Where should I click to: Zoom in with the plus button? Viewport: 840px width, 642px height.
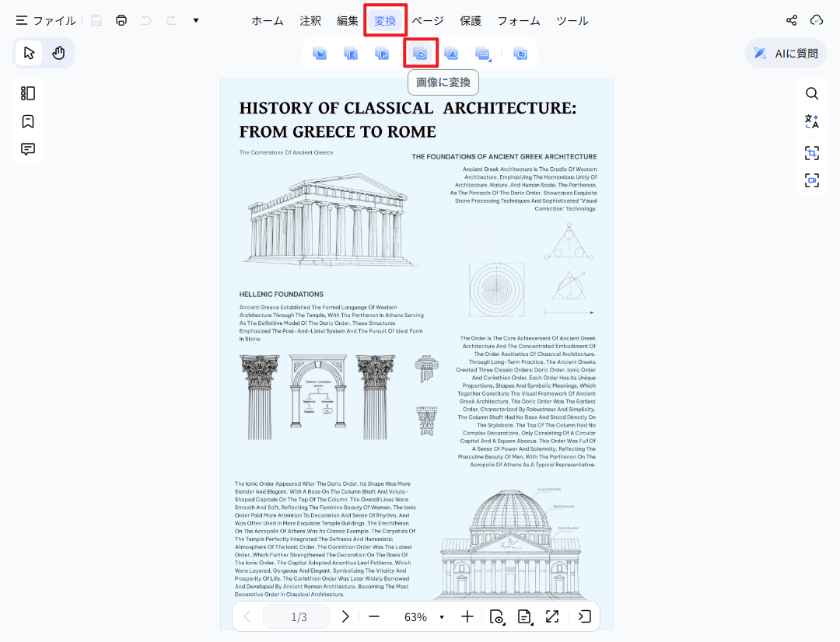pyautogui.click(x=467, y=617)
